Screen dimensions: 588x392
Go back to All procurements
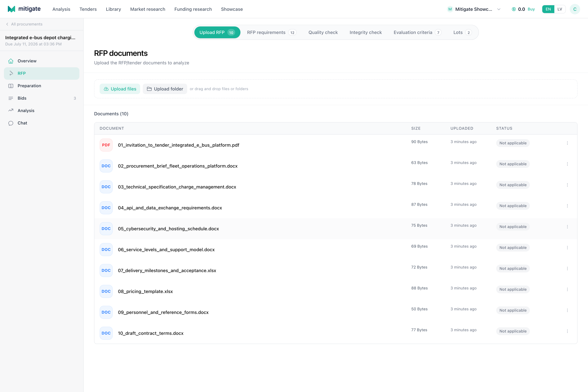pos(24,24)
